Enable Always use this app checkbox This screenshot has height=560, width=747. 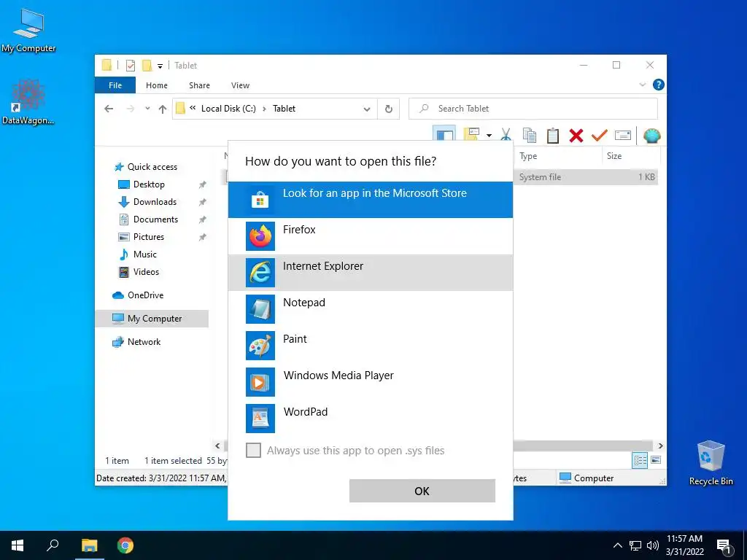click(253, 450)
